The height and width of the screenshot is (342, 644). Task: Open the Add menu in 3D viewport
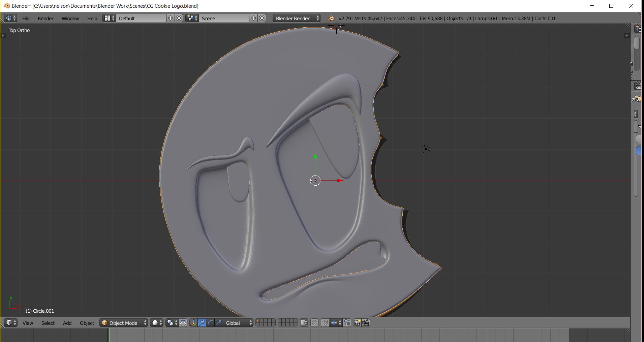pyautogui.click(x=67, y=323)
